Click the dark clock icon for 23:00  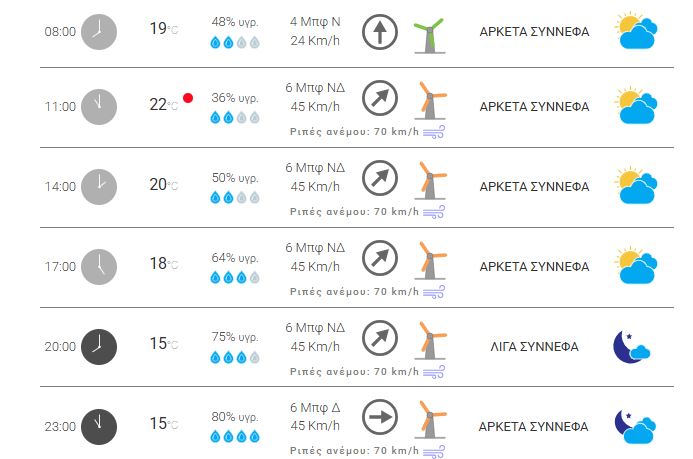[98, 425]
